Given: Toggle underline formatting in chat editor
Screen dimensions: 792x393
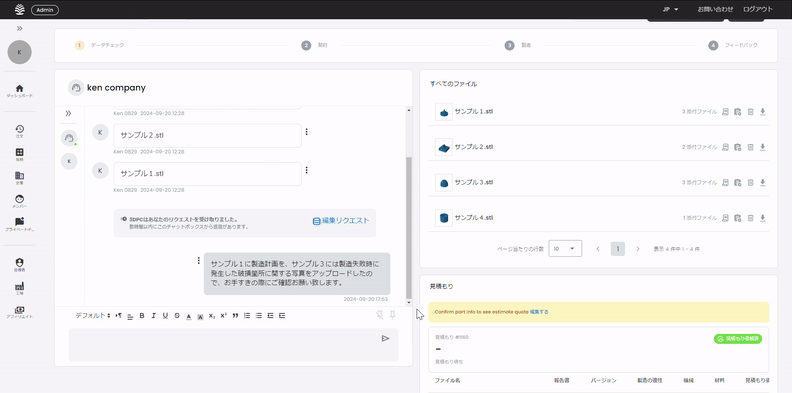Looking at the screenshot, I should (165, 316).
